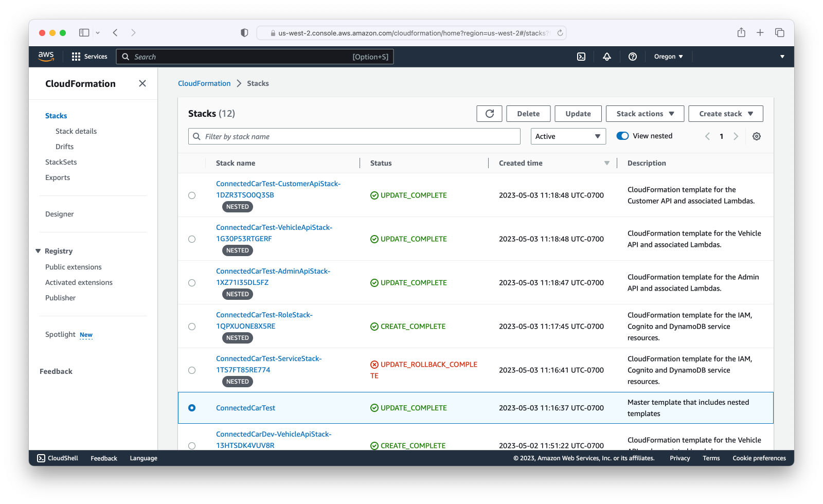Select the CustomerApiStack radio button
The image size is (823, 504).
[x=192, y=195]
